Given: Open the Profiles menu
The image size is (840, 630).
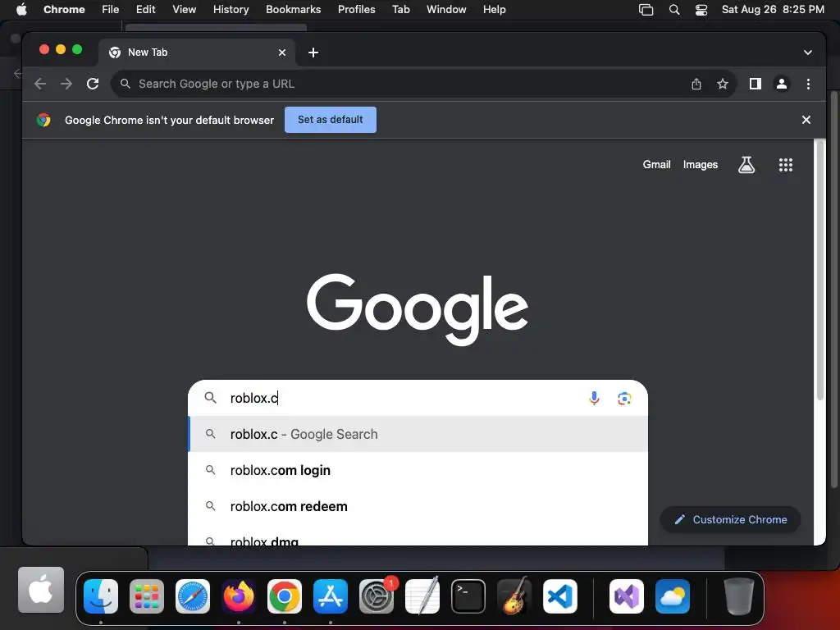Looking at the screenshot, I should tap(356, 9).
